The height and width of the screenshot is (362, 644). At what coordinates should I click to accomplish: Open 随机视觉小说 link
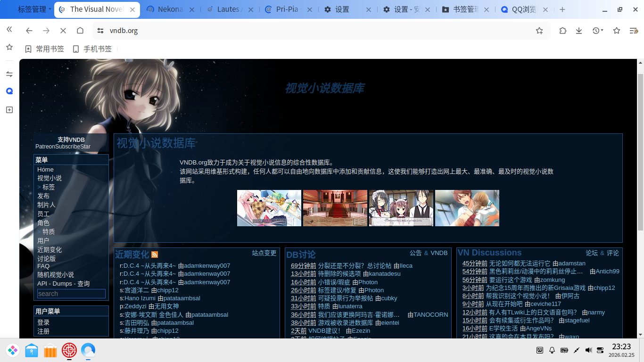tap(56, 275)
